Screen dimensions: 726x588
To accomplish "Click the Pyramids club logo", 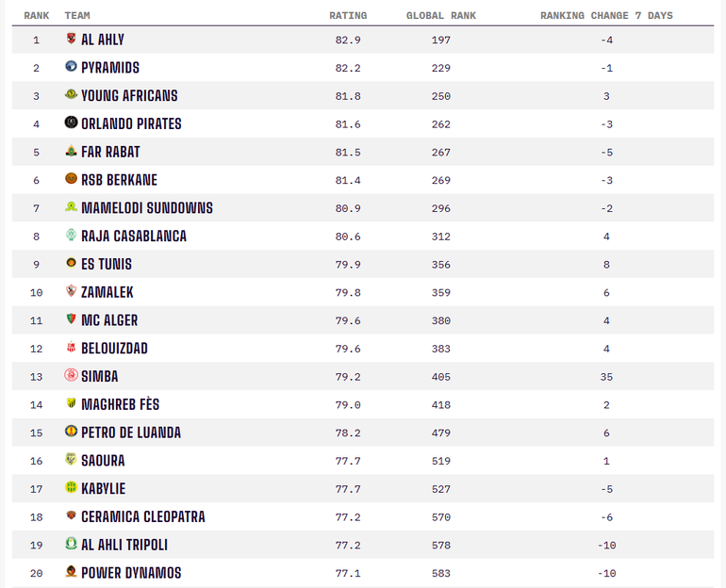I will (x=71, y=66).
